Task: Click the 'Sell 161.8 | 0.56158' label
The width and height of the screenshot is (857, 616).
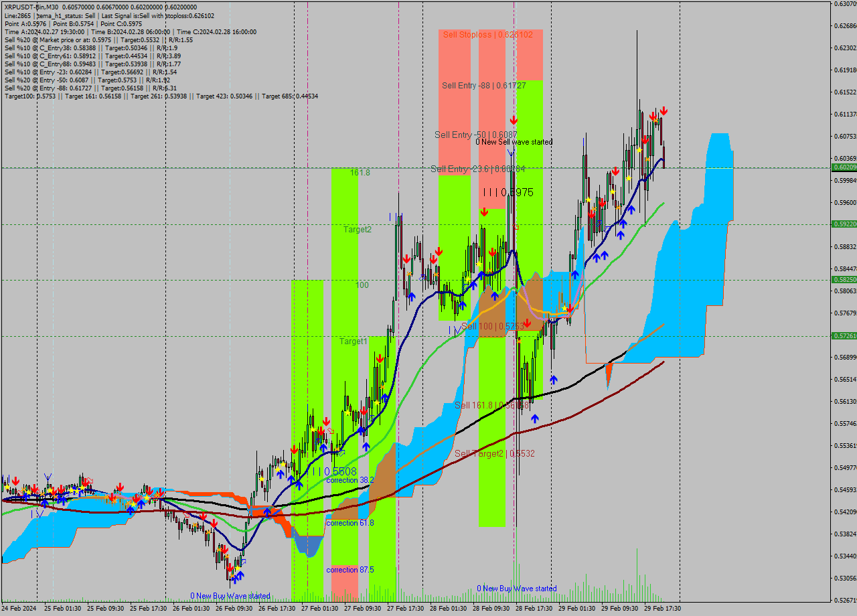Action: point(492,406)
